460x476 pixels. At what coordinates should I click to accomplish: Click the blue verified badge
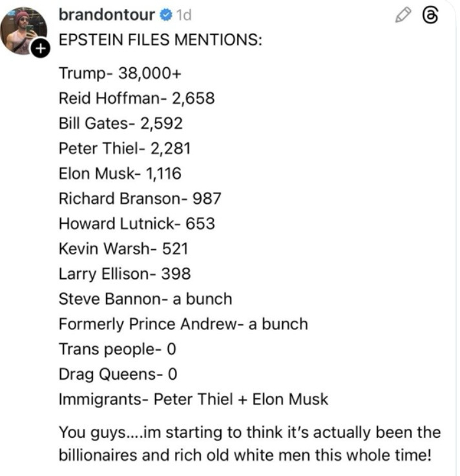click(x=165, y=15)
